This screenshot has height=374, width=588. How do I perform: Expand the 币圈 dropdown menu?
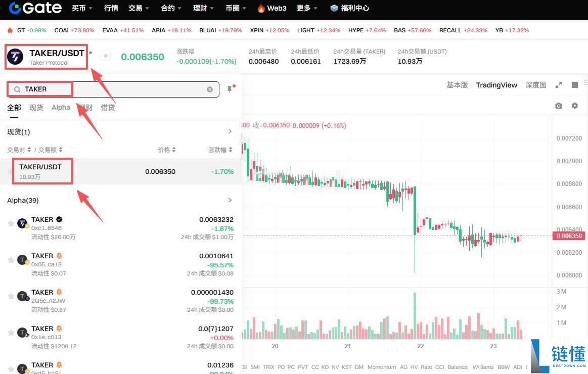236,8
